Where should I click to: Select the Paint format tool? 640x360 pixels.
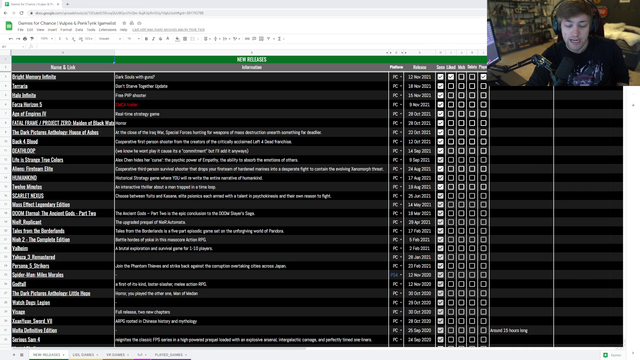click(32, 39)
